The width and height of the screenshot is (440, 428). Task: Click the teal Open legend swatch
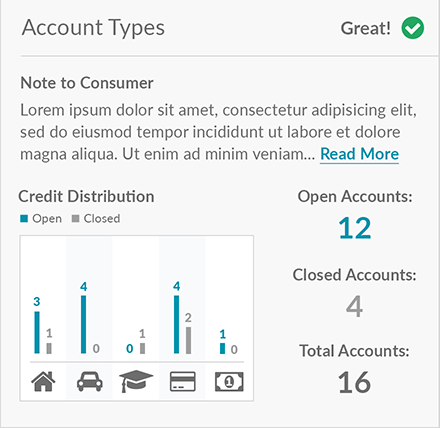pos(24,219)
